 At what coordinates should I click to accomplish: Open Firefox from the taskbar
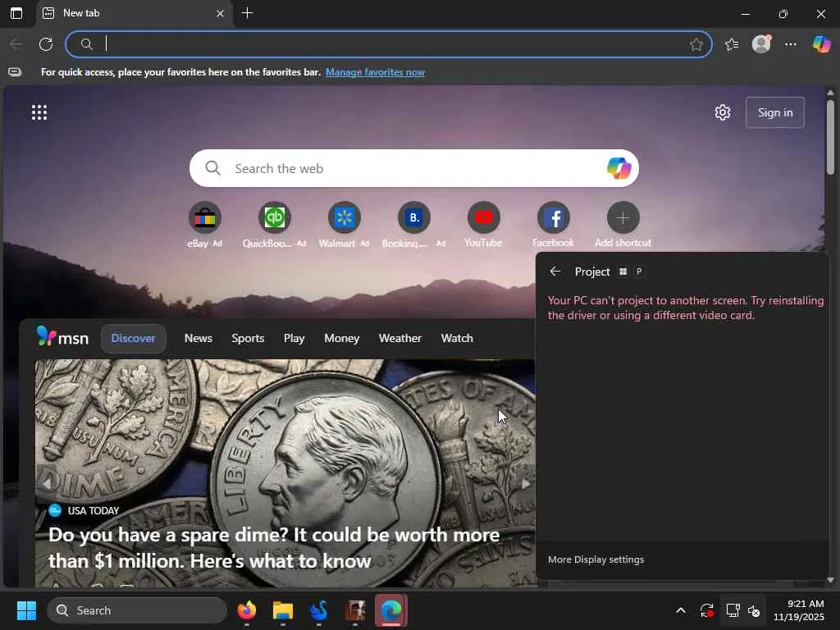click(x=247, y=610)
